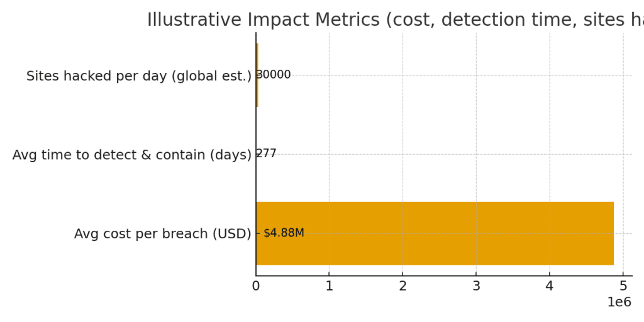Click the x-axis tick label '0'
Image resolution: width=644 pixels, height=322 pixels.
pos(256,286)
